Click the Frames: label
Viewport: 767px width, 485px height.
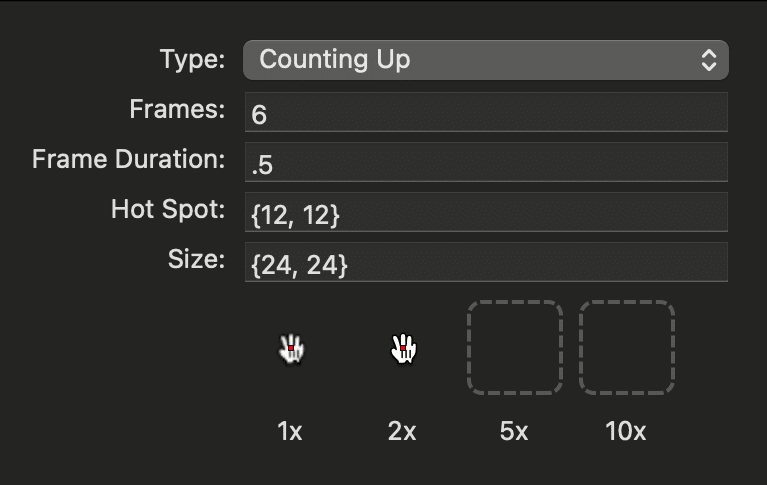(x=177, y=109)
